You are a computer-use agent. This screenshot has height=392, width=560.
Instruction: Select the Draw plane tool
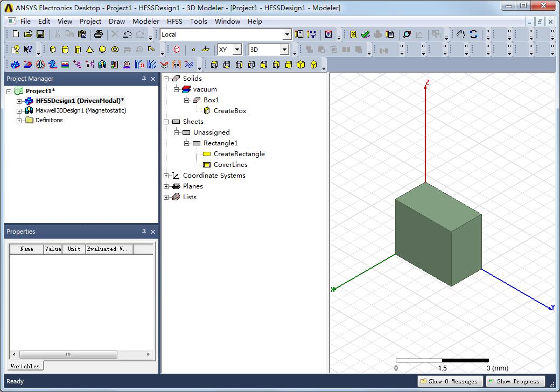pos(205,49)
